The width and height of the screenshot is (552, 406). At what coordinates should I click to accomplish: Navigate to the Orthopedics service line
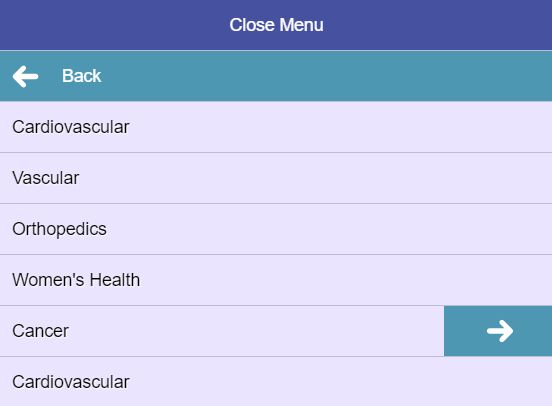276,229
